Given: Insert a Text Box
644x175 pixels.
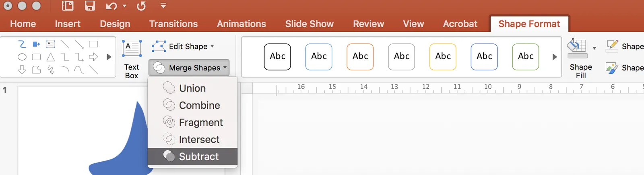Looking at the screenshot, I should 132,59.
